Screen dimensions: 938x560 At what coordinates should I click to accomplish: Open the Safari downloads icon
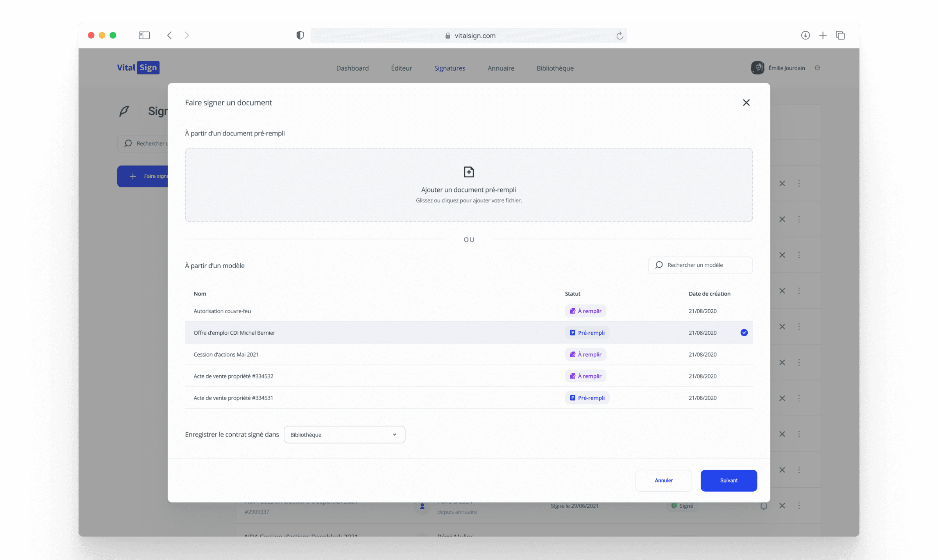coord(805,35)
